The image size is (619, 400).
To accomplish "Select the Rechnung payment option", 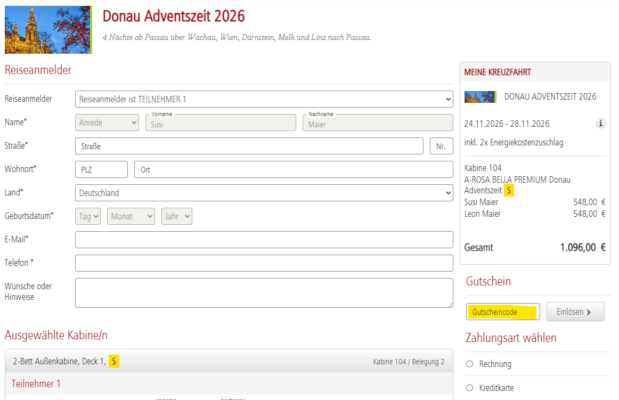I will [x=469, y=364].
